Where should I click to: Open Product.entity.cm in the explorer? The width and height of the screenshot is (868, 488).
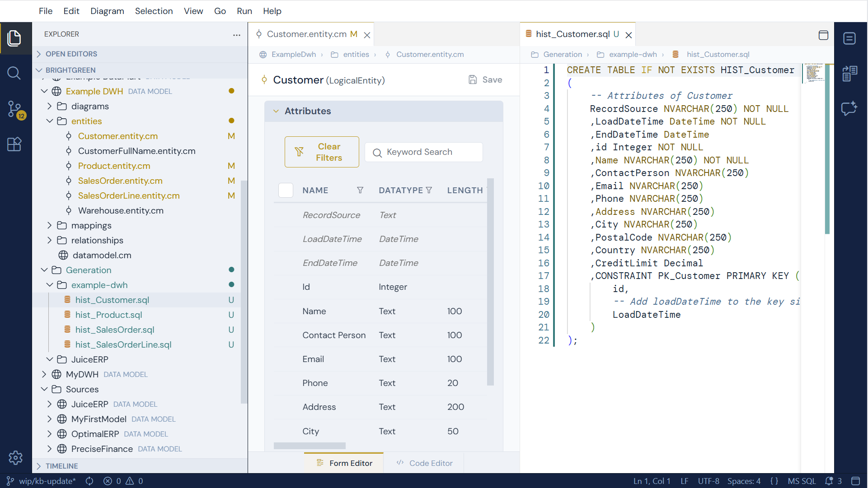coord(114,166)
